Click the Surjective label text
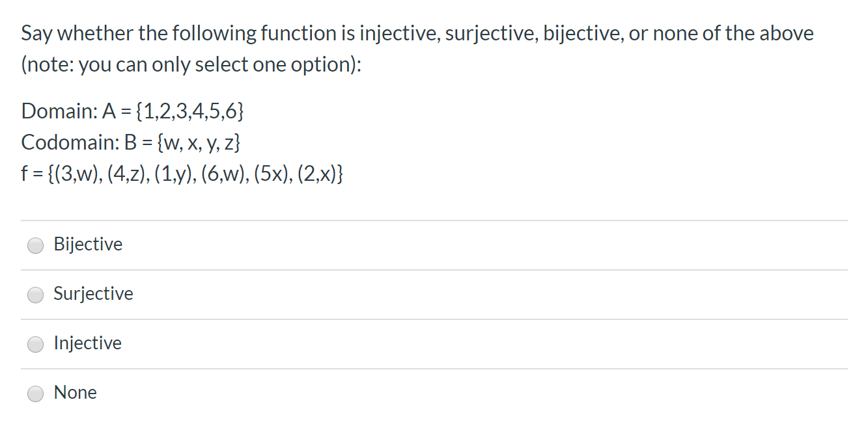Screen dimensions: 868x428 (93, 294)
